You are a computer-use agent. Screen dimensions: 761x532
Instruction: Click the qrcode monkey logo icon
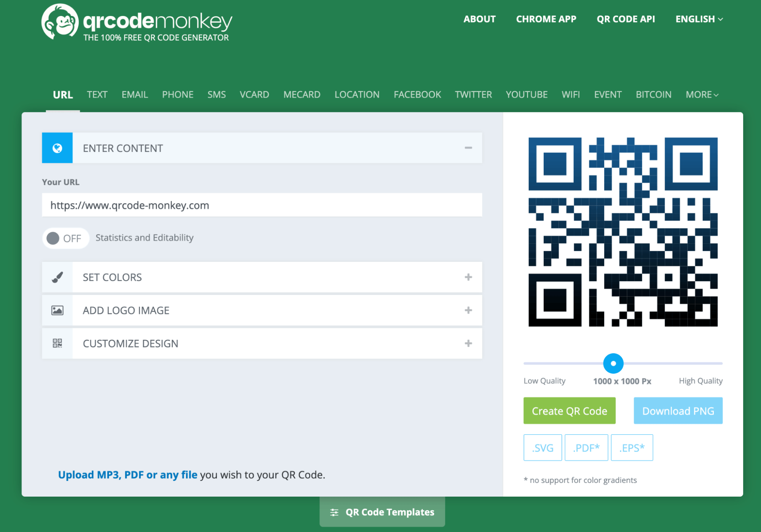tap(60, 22)
